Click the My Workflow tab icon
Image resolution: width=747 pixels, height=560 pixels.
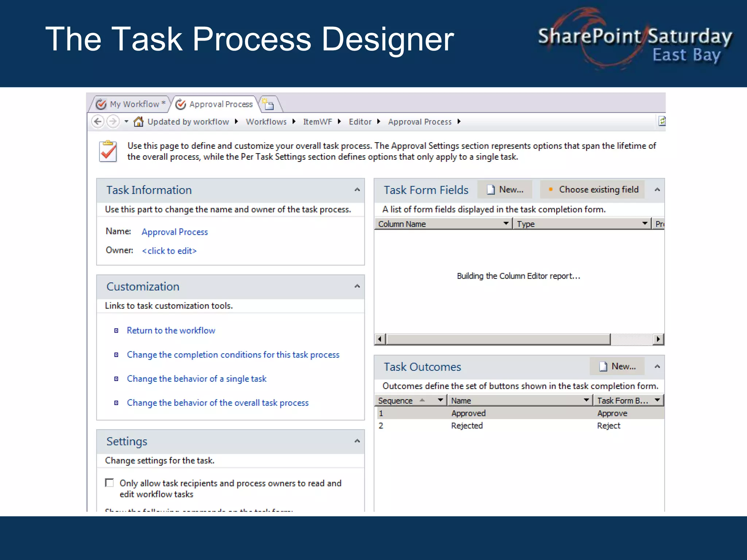[x=101, y=104]
